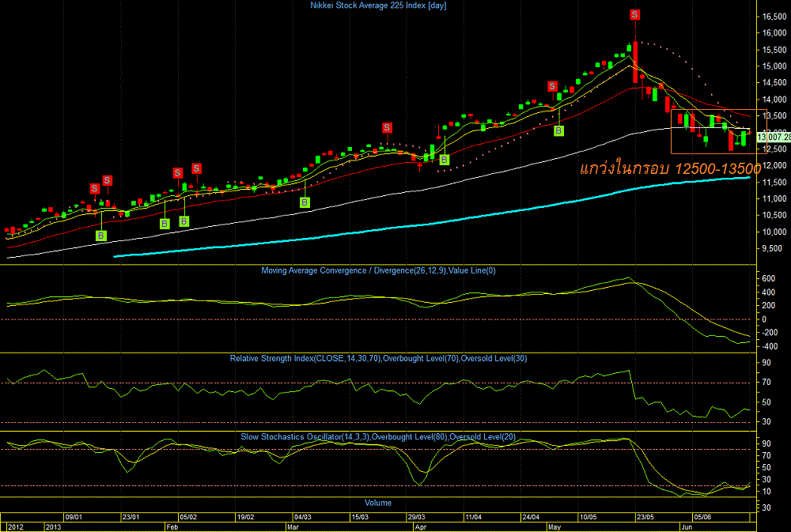
Task: Click the 15,500 price axis label
Action: pos(774,50)
